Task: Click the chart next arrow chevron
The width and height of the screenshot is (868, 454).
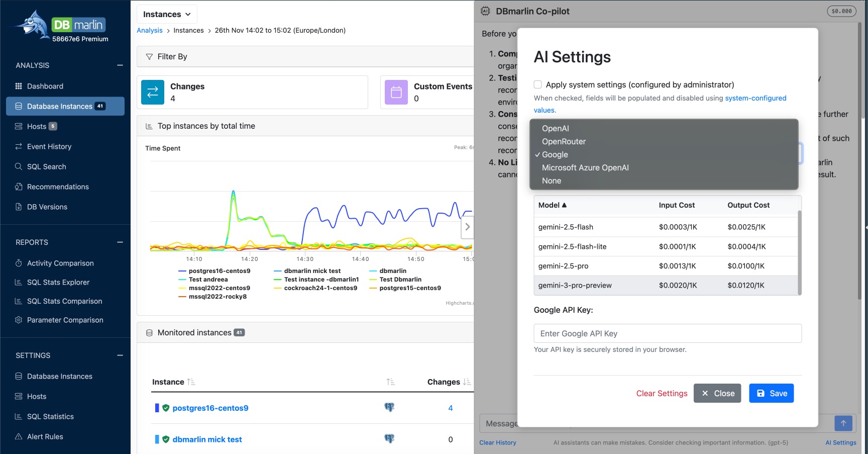Action: (x=468, y=227)
